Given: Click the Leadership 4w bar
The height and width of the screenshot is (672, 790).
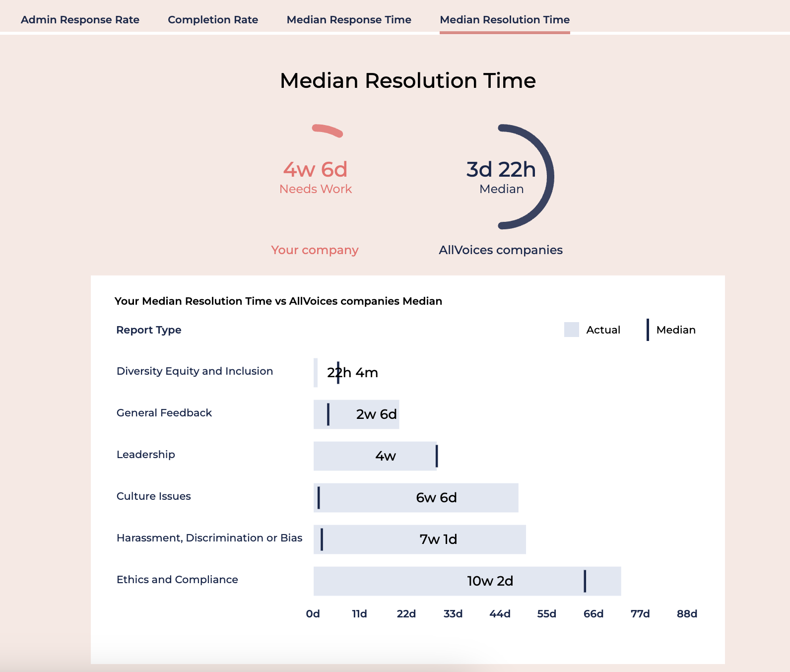Looking at the screenshot, I should (x=375, y=456).
